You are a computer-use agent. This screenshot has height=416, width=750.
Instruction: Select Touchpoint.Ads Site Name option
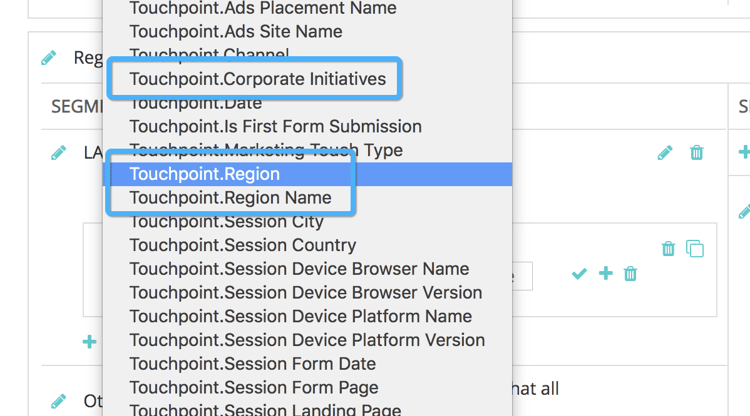(x=236, y=32)
